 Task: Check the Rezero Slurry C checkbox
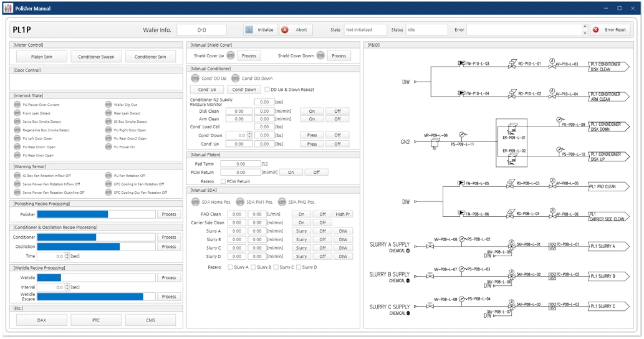coord(276,267)
